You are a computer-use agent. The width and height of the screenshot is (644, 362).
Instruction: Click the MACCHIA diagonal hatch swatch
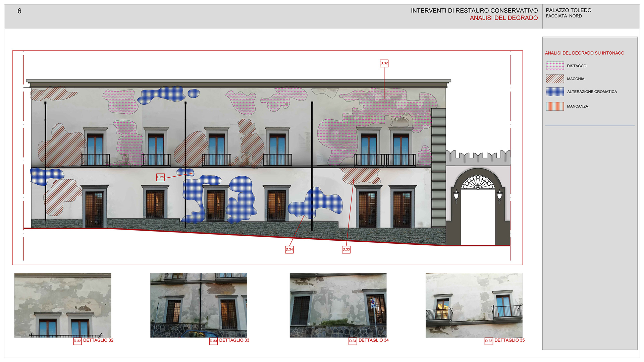[x=555, y=79]
